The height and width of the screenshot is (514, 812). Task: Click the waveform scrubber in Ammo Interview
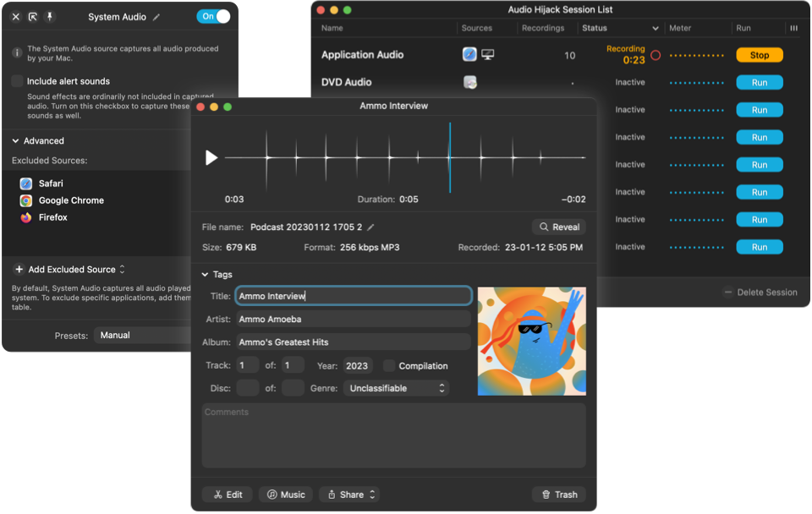pos(405,157)
